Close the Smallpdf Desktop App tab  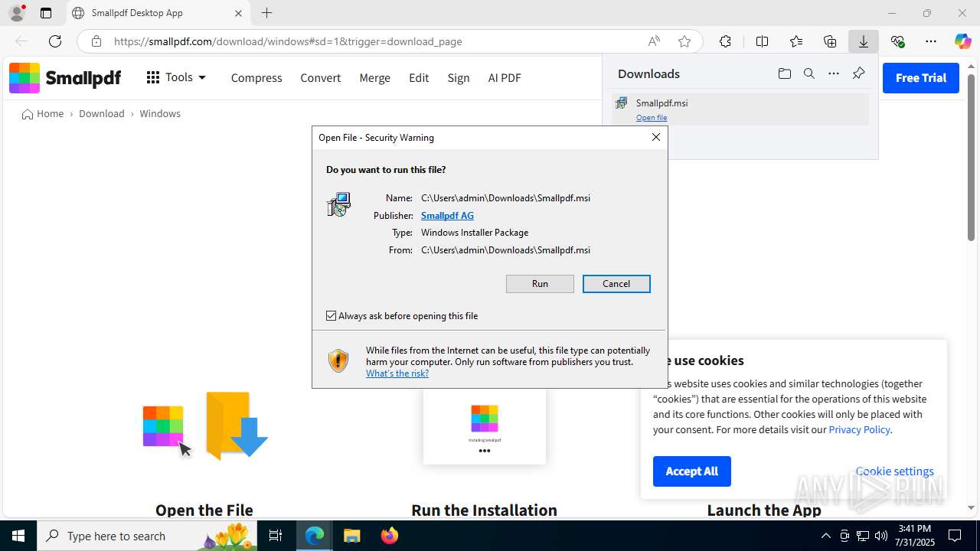pyautogui.click(x=238, y=13)
